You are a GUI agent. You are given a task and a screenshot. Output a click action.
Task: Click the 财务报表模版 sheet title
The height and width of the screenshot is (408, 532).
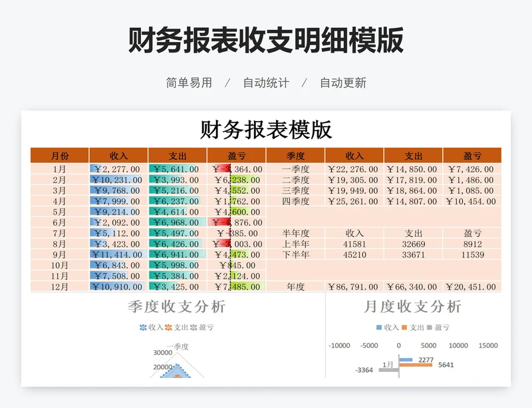point(265,129)
